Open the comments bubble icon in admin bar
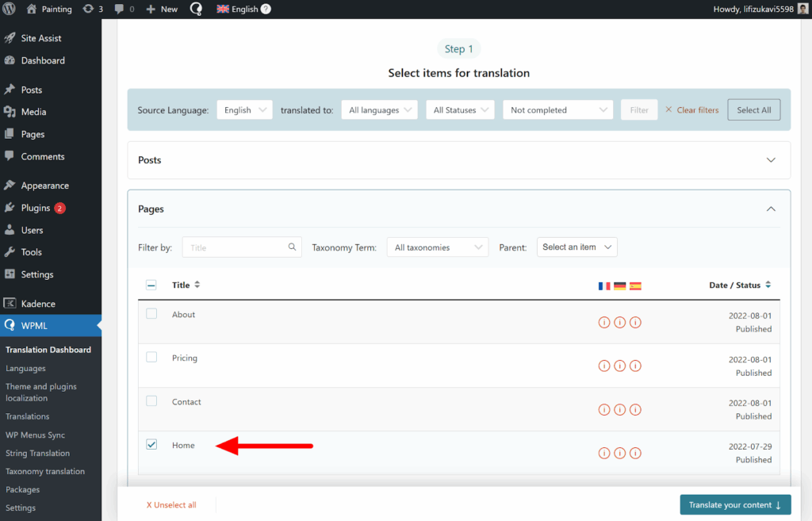 click(120, 9)
